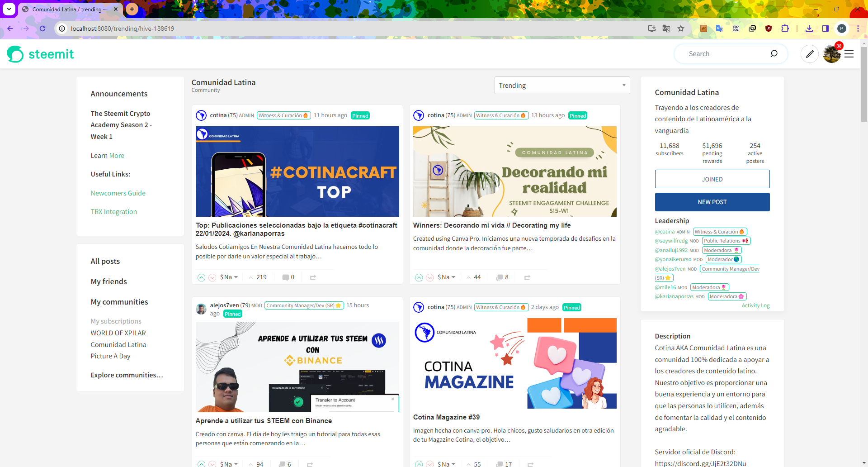The image size is (868, 467).
Task: Expand payout dropdown on Decorando mi vida post
Action: click(x=447, y=277)
